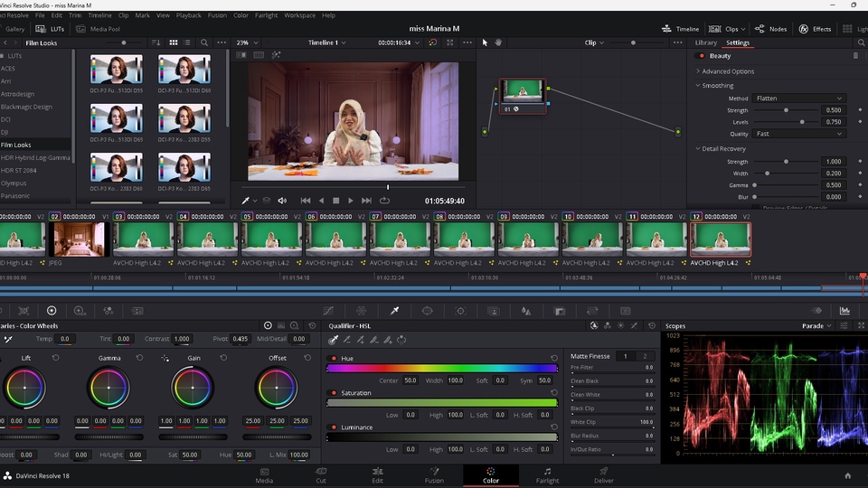The height and width of the screenshot is (488, 868).
Task: Toggle the Nodes panel button
Action: 770,29
